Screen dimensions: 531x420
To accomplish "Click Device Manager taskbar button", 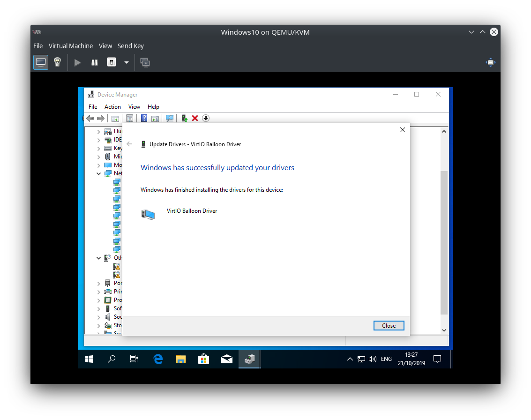I will pos(250,359).
